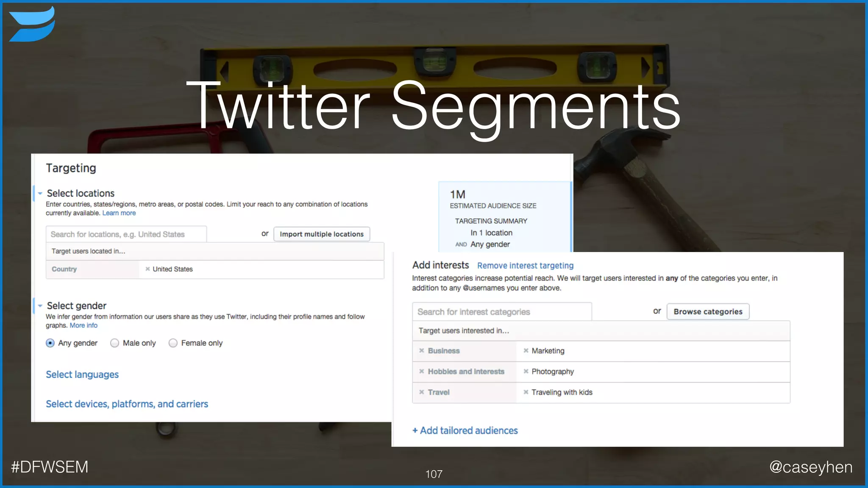Remove the Traveling with kids interest
868x488 pixels.
(x=526, y=392)
